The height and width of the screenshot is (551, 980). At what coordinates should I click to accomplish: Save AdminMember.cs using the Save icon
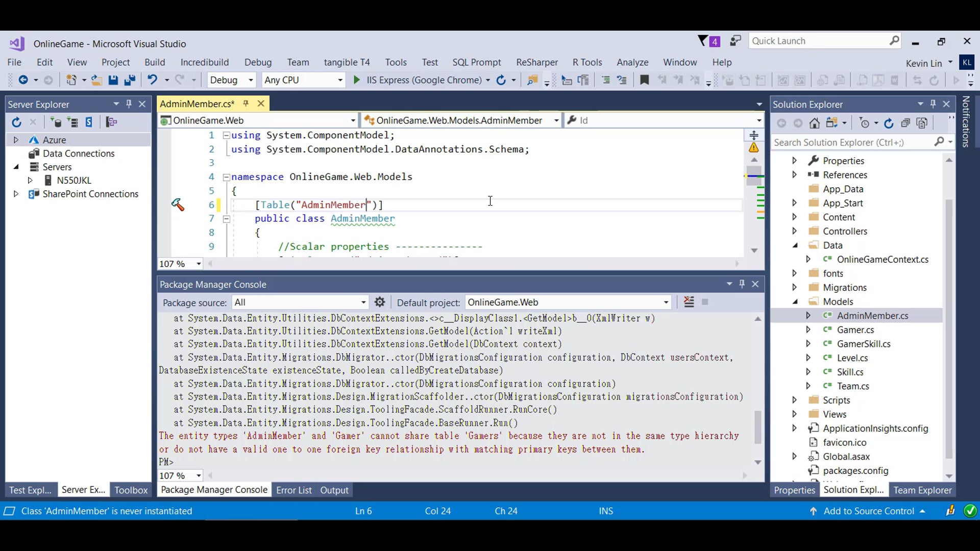tap(113, 80)
